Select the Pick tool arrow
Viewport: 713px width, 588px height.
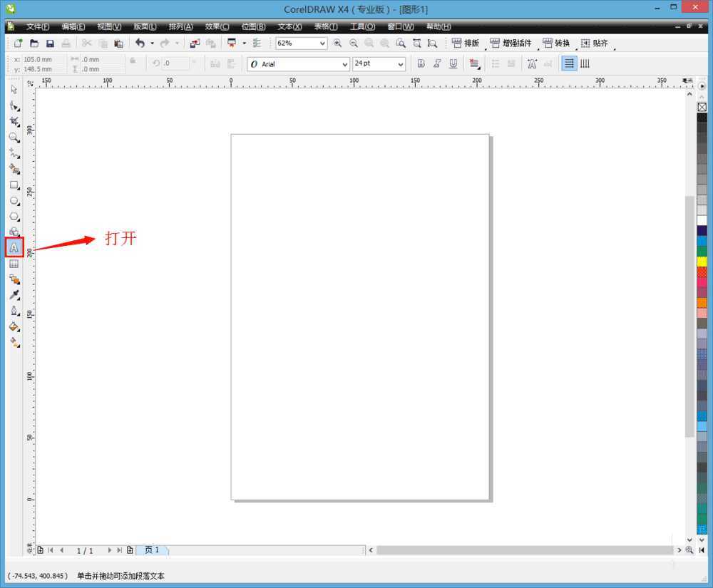click(x=14, y=90)
